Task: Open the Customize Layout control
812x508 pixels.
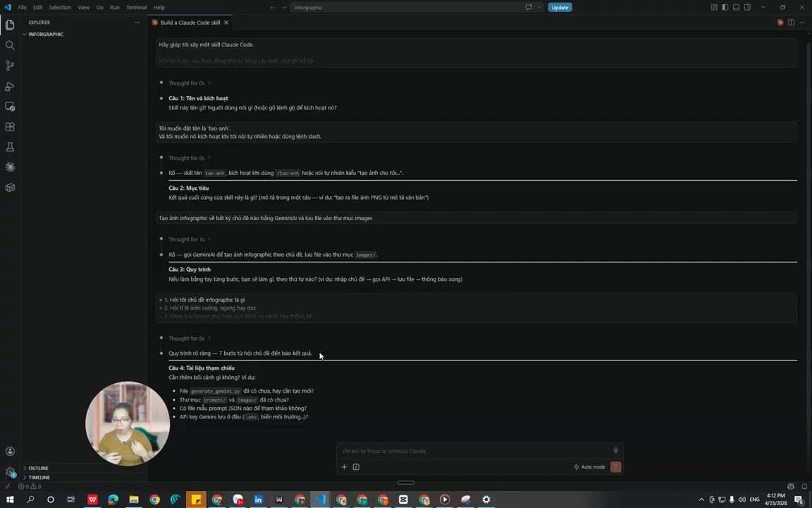Action: (714, 7)
